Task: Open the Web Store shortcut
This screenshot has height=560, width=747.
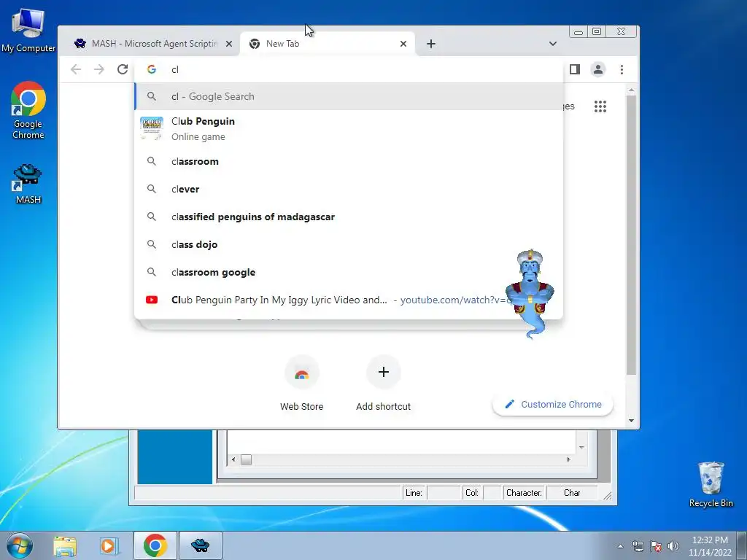Action: pyautogui.click(x=301, y=384)
